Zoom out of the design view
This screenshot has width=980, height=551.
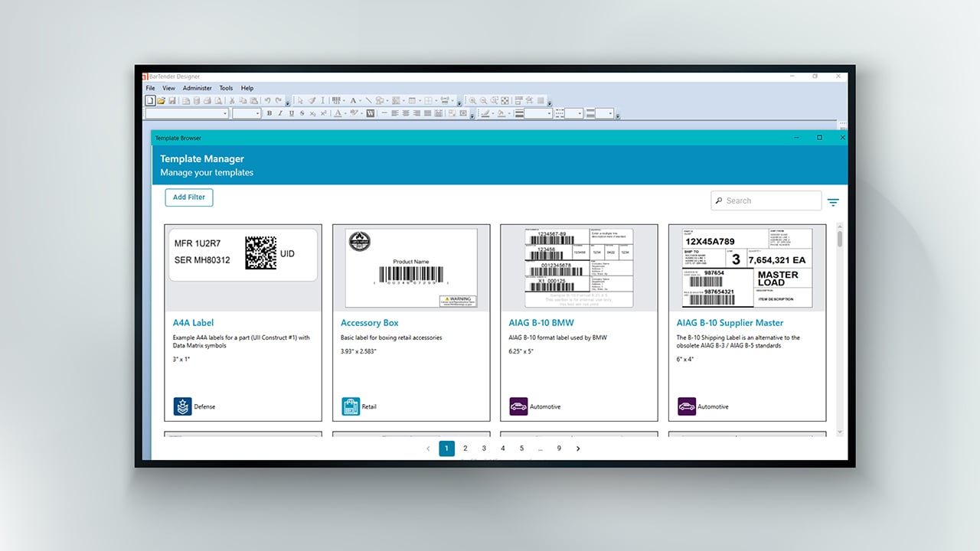pyautogui.click(x=484, y=100)
